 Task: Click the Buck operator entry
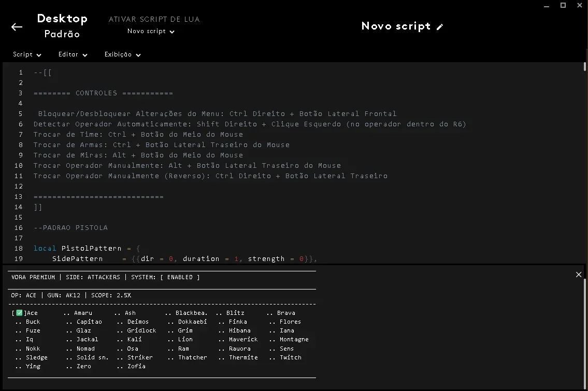click(x=33, y=322)
